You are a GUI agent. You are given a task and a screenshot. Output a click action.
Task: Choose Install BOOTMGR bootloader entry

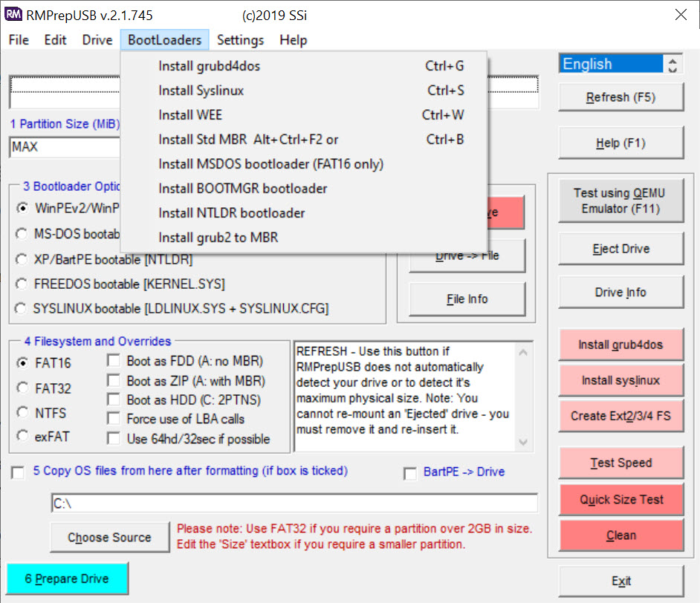[304, 189]
